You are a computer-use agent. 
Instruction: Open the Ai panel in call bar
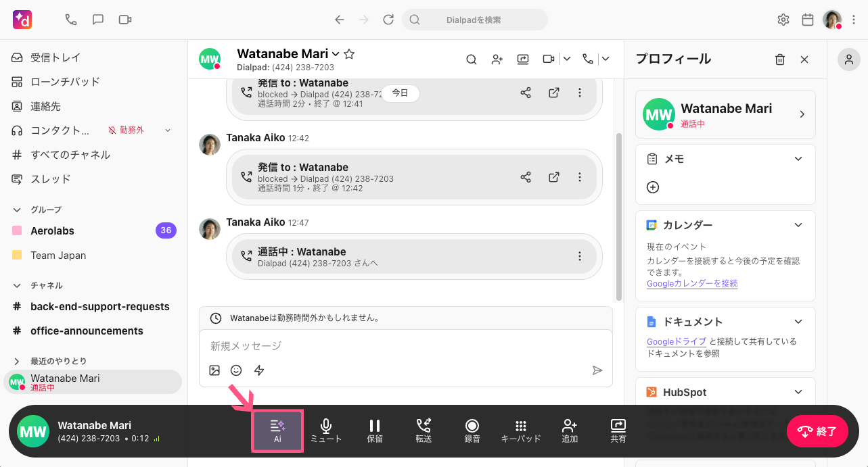coord(277,431)
